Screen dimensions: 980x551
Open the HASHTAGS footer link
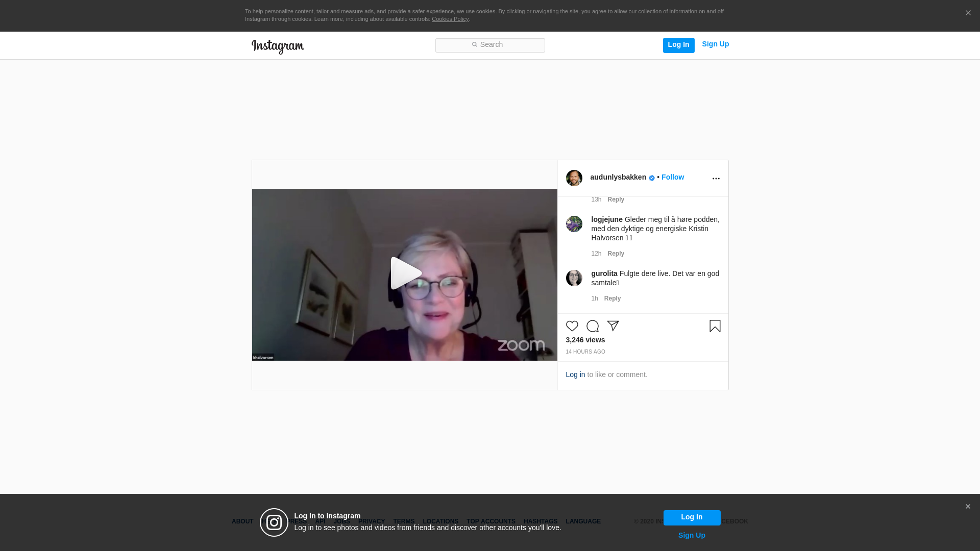point(541,521)
